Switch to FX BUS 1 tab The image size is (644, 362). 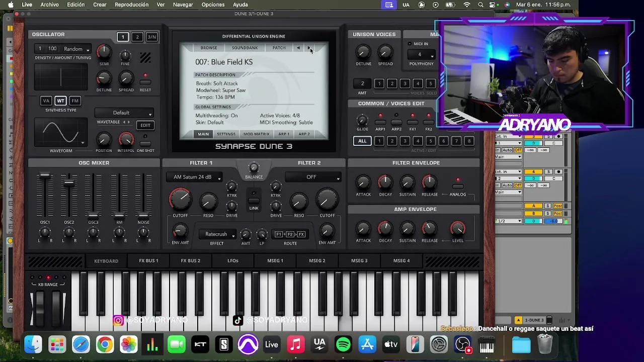[148, 261]
